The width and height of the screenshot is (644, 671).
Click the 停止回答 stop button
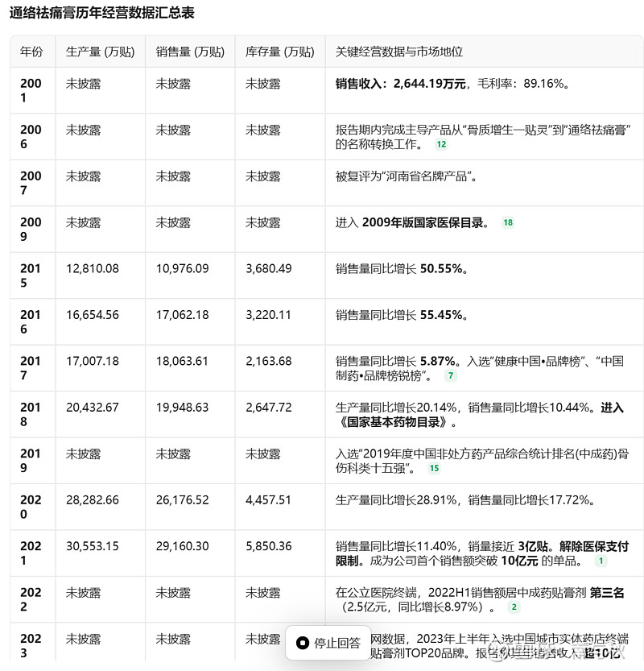(328, 643)
